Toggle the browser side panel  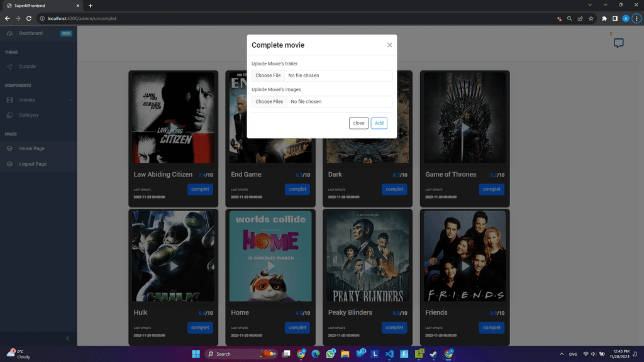tap(615, 18)
